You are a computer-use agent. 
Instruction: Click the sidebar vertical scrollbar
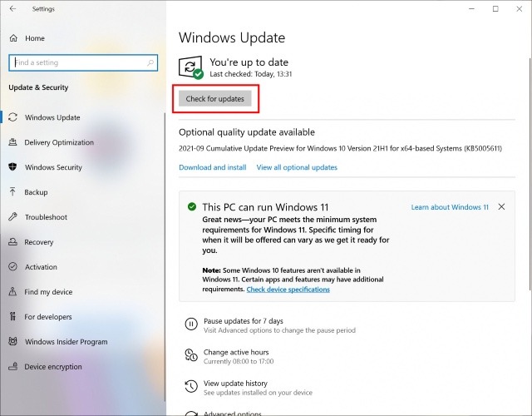click(165, 257)
